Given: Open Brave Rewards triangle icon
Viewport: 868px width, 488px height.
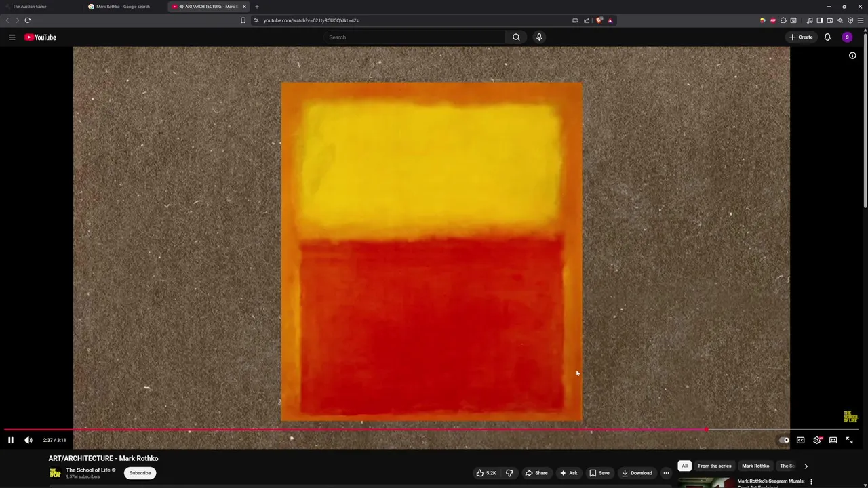Looking at the screenshot, I should pos(610,20).
